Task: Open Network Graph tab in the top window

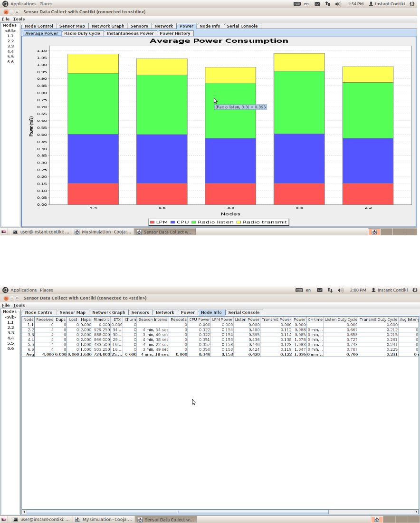Action: 108,26
